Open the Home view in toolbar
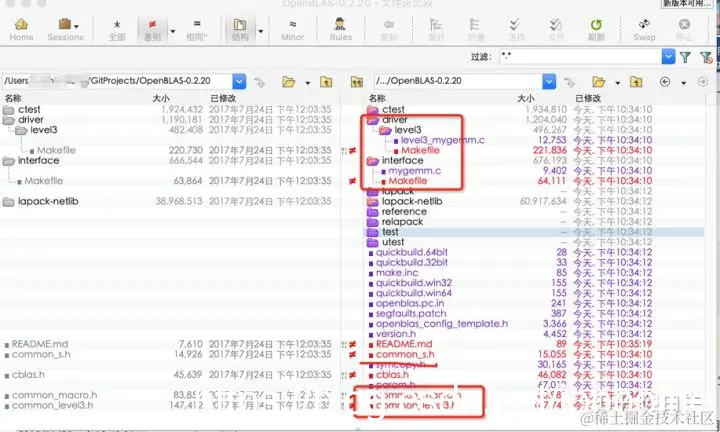Image resolution: width=720 pixels, height=432 pixels. pos(21,29)
